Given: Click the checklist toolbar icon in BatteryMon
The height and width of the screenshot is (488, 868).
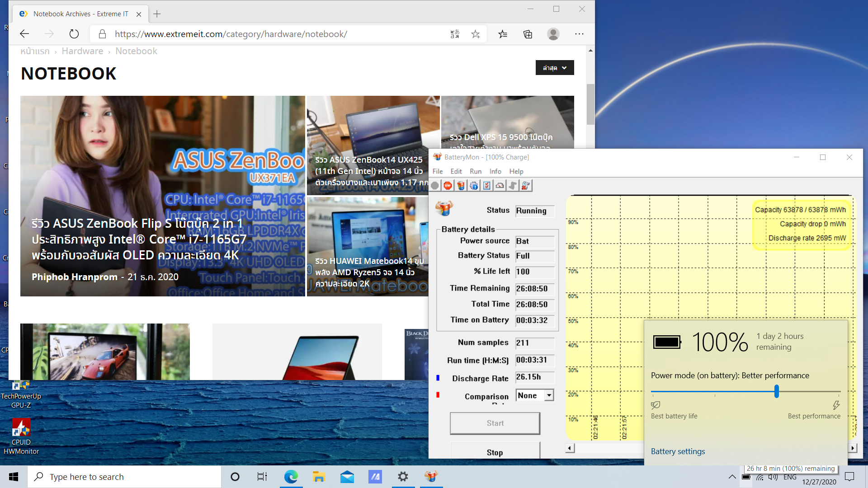Looking at the screenshot, I should pos(487,186).
